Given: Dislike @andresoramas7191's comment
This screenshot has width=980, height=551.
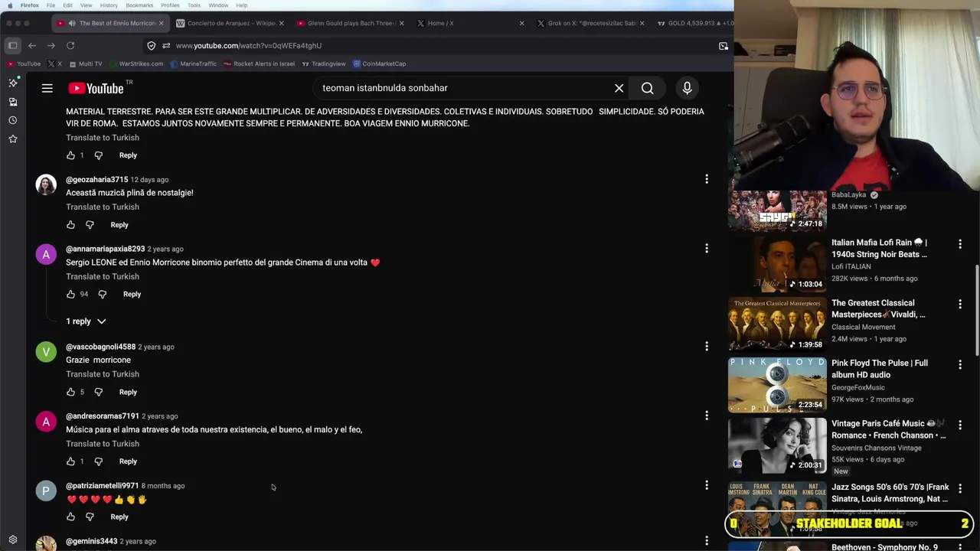Looking at the screenshot, I should click(98, 461).
